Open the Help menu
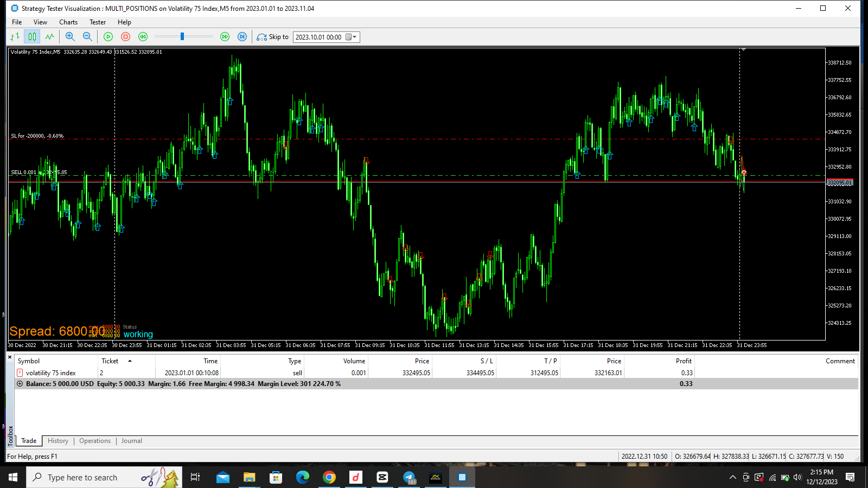Viewport: 868px width, 488px height. click(124, 22)
